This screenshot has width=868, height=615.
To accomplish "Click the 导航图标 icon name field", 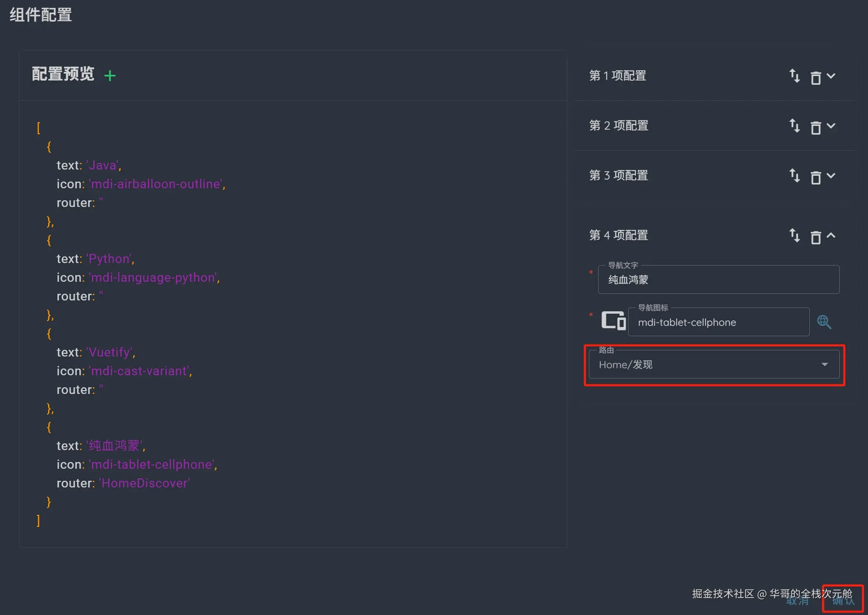I will [x=718, y=322].
